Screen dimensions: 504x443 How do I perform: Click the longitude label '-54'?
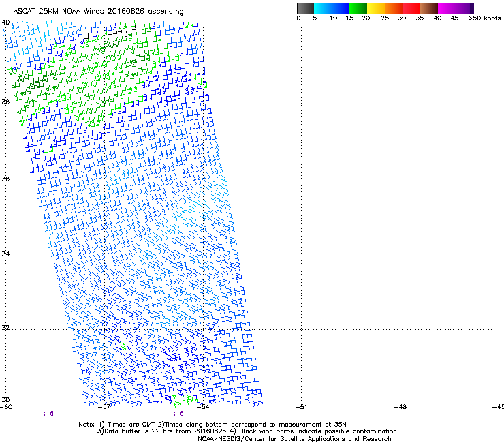point(203,407)
